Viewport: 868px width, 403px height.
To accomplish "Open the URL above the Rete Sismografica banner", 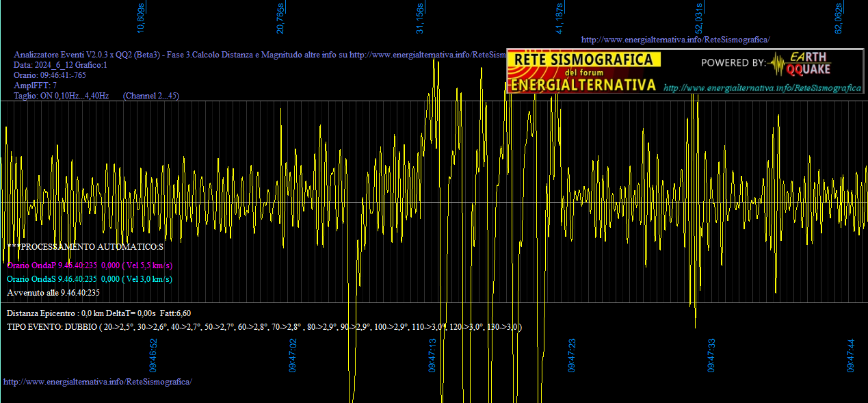I will [675, 40].
